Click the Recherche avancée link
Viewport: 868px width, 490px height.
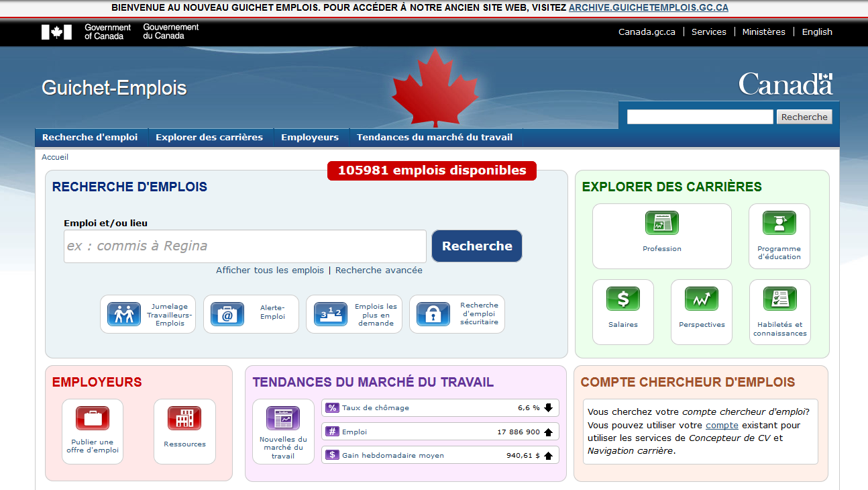(379, 271)
